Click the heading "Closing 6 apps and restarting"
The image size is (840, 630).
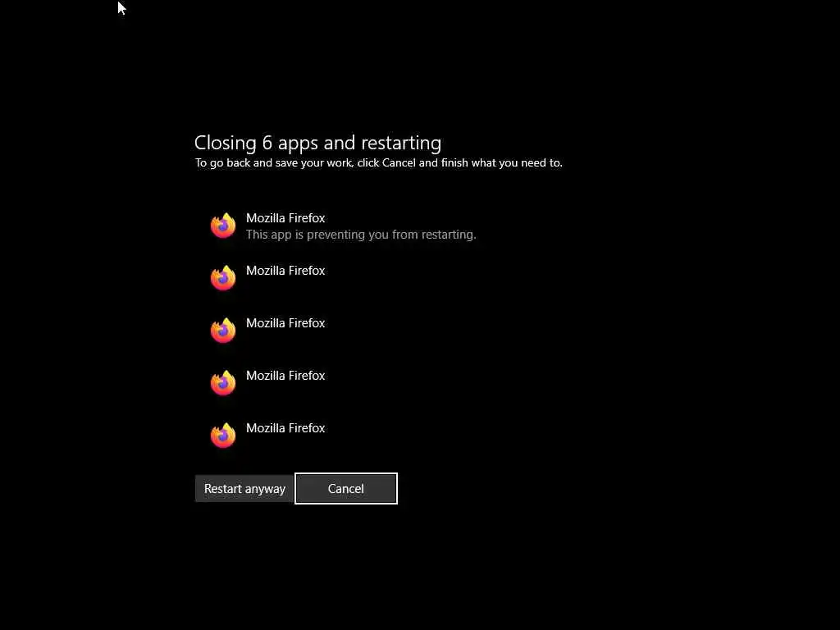click(317, 143)
